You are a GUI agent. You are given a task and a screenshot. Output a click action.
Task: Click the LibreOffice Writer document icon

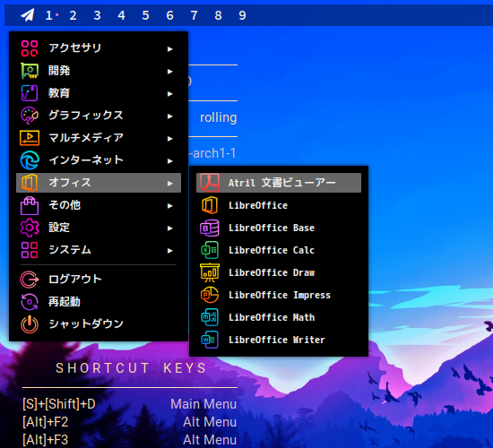point(210,340)
